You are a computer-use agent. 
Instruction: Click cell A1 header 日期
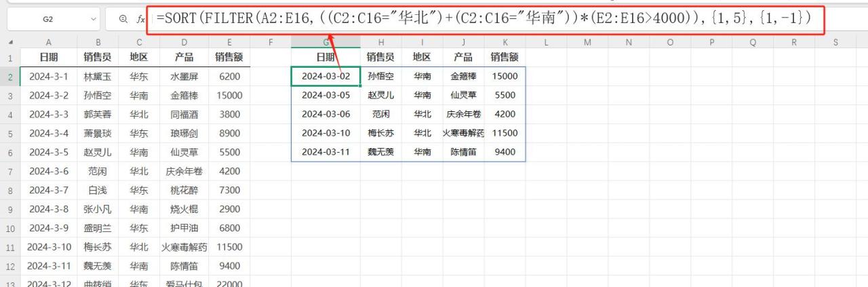(x=47, y=58)
